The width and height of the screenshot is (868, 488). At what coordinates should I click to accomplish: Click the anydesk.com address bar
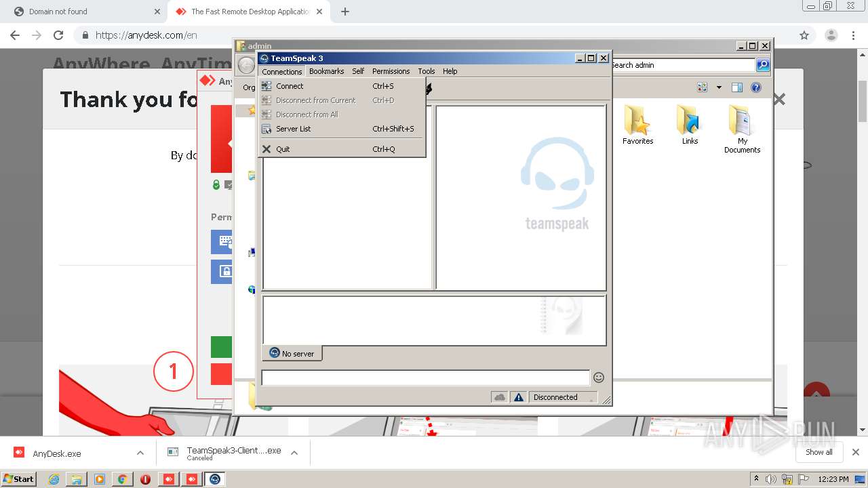click(434, 35)
